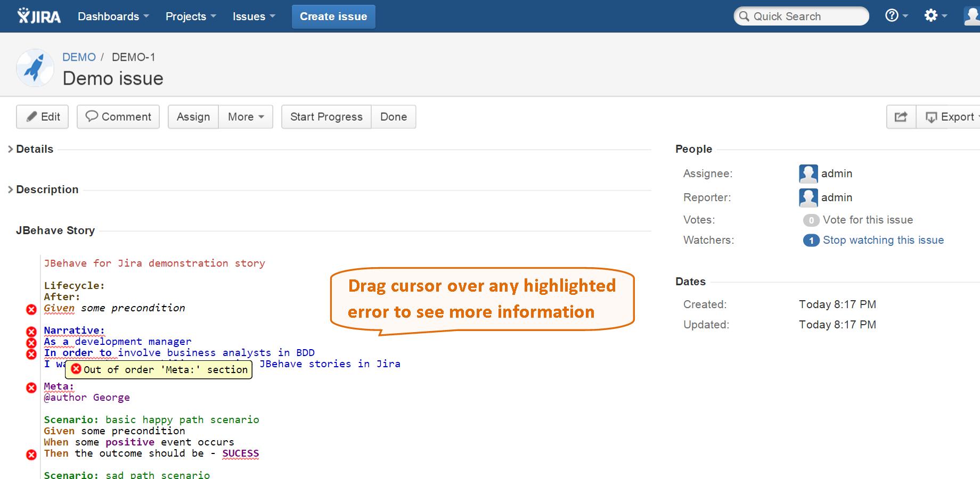Viewport: 980px width, 479px height.
Task: Click the error icon inside the tooltip
Action: [76, 369]
